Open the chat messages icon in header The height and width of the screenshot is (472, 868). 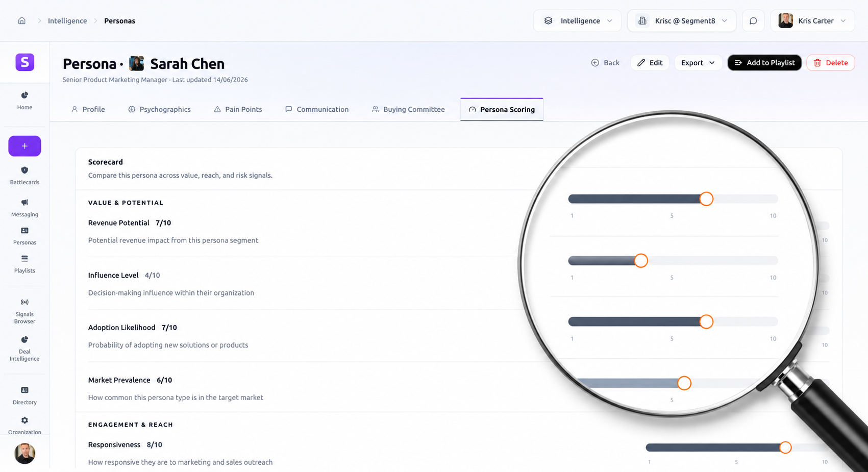tap(753, 21)
